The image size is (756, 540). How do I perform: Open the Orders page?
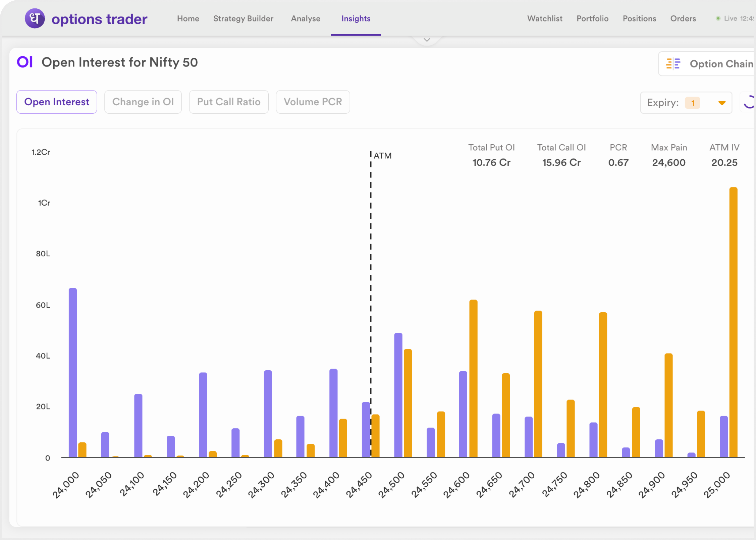click(683, 19)
